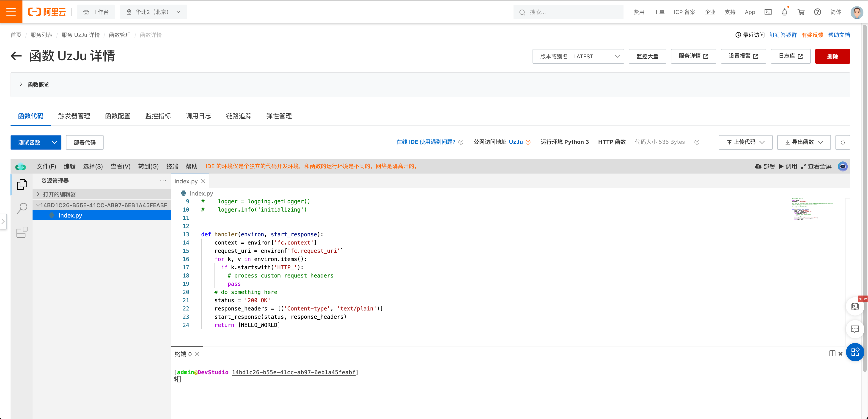Click the IDE cloud logo icon
This screenshot has width=868, height=419.
[21, 166]
